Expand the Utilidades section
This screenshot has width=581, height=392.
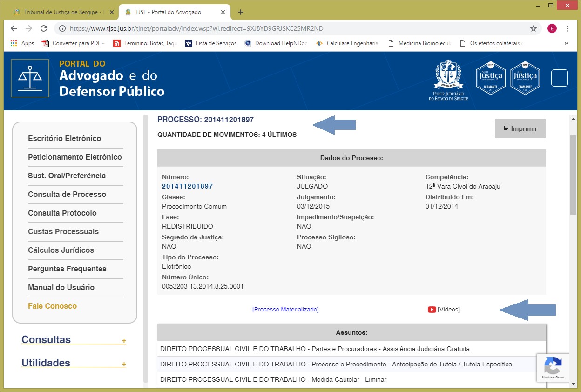[124, 364]
